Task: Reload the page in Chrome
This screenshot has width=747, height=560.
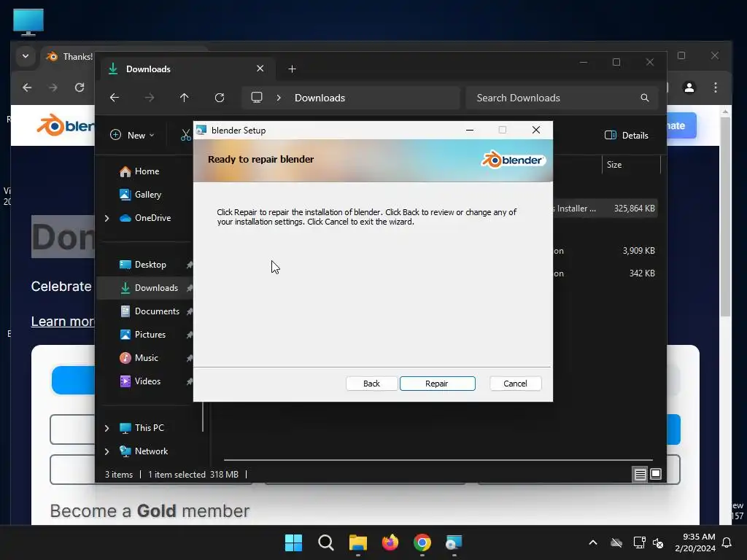Action: click(x=80, y=87)
